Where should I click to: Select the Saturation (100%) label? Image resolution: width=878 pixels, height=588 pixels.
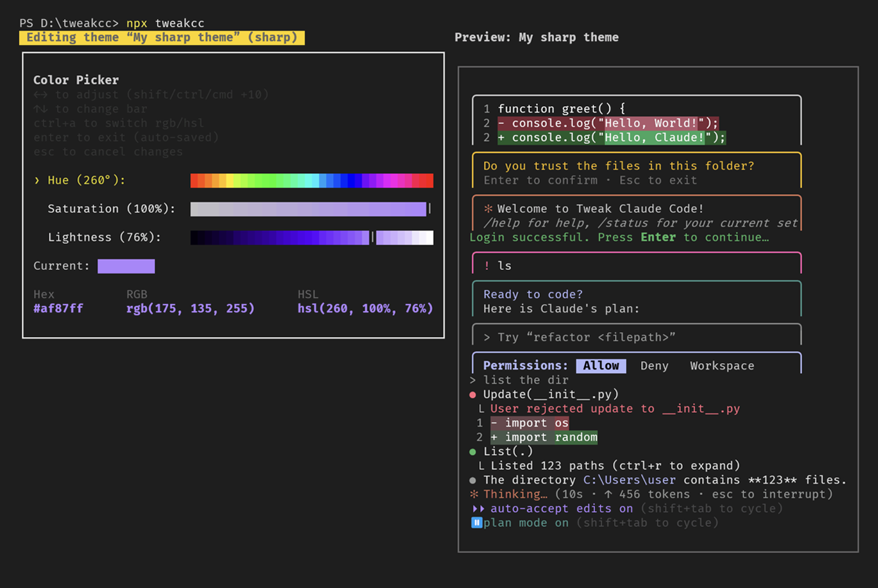111,209
